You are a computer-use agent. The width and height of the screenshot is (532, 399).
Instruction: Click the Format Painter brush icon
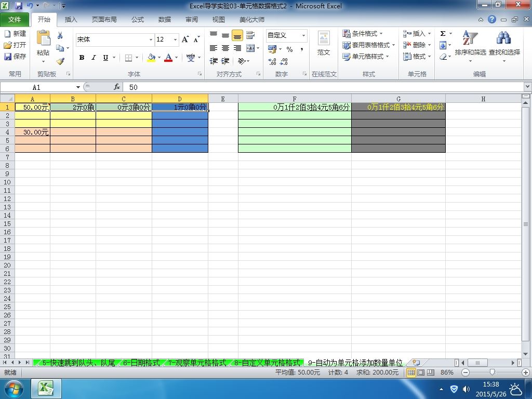[60, 61]
